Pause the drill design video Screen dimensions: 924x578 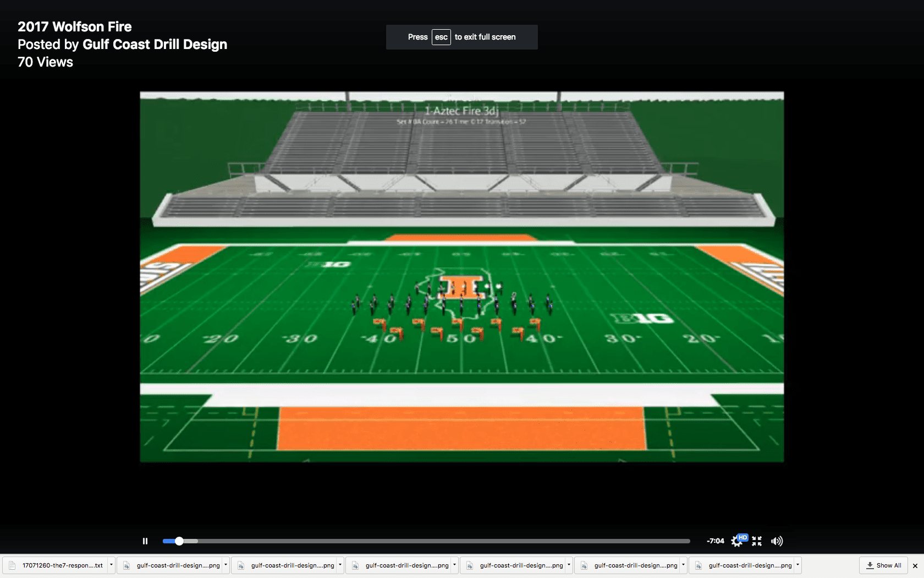(145, 541)
